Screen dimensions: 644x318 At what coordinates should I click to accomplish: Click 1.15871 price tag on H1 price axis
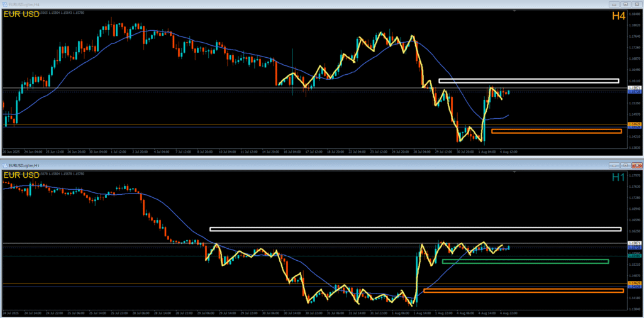634,243
